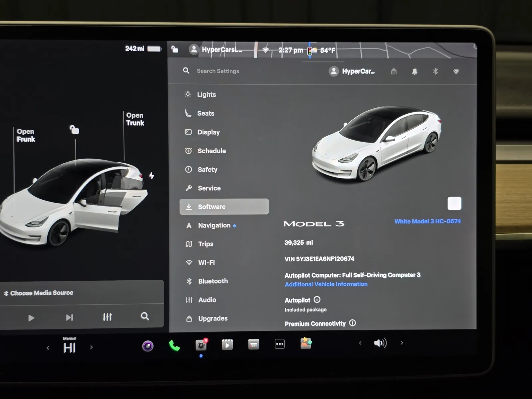This screenshot has height=399, width=532.
Task: Open Service settings
Action: coord(209,188)
